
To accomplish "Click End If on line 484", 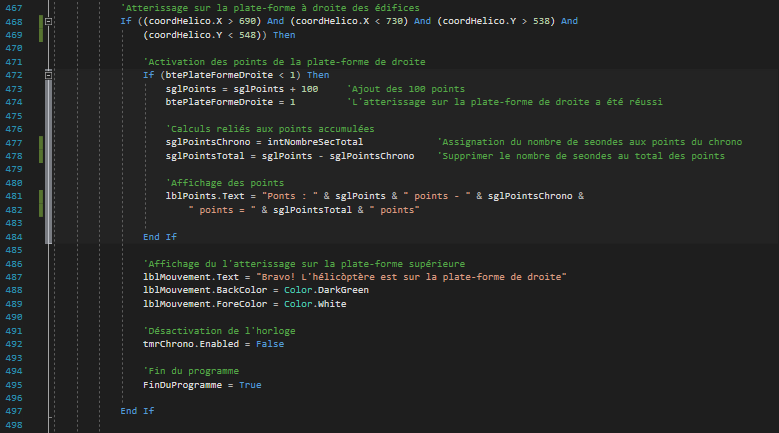I will tap(160, 237).
